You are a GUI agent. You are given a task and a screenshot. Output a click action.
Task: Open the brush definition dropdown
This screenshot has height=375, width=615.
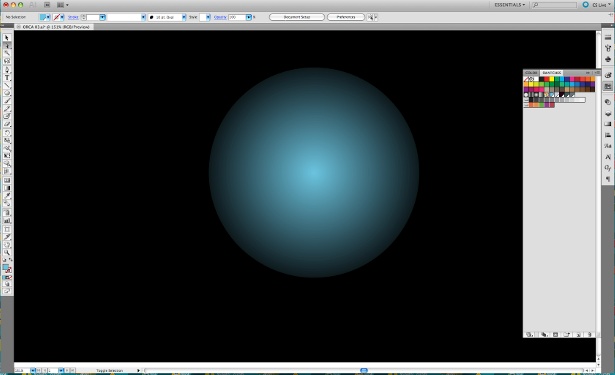click(184, 17)
